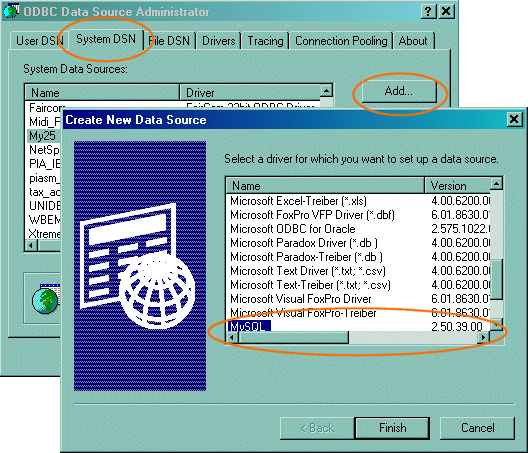The height and width of the screenshot is (453, 528).
Task: Select the Midi_F data source row
Action: coord(44,122)
